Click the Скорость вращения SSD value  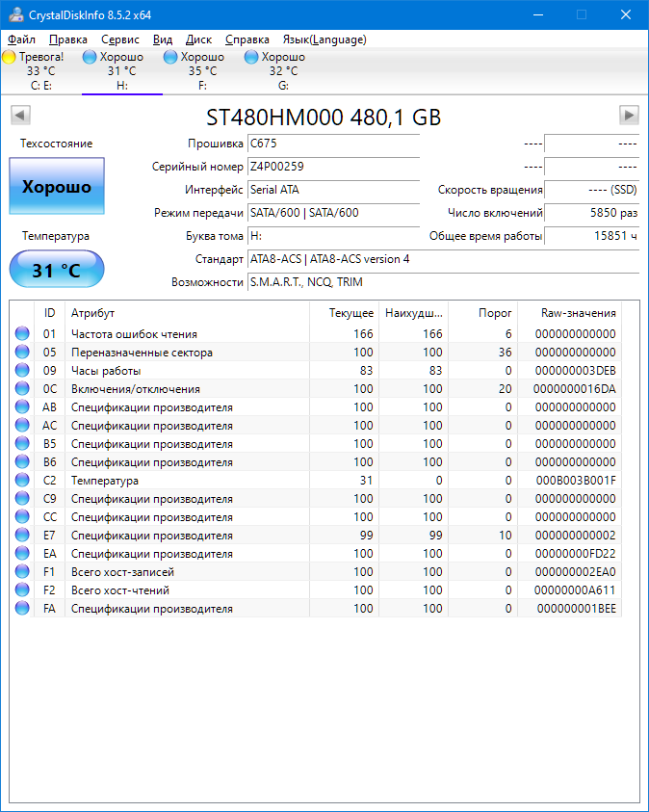592,190
